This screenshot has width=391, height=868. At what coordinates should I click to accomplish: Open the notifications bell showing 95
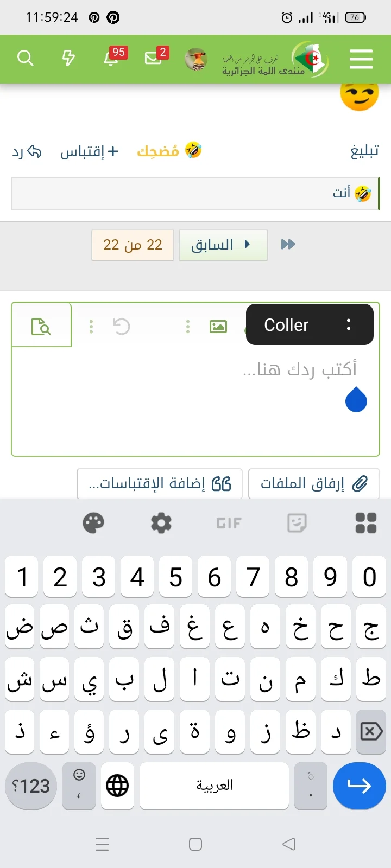(111, 60)
